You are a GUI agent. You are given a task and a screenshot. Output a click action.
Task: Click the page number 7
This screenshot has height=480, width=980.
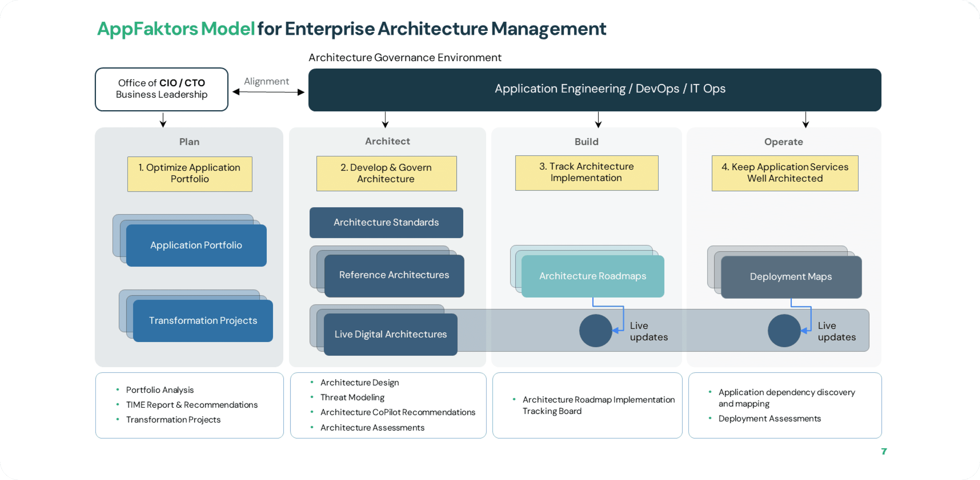[884, 451]
